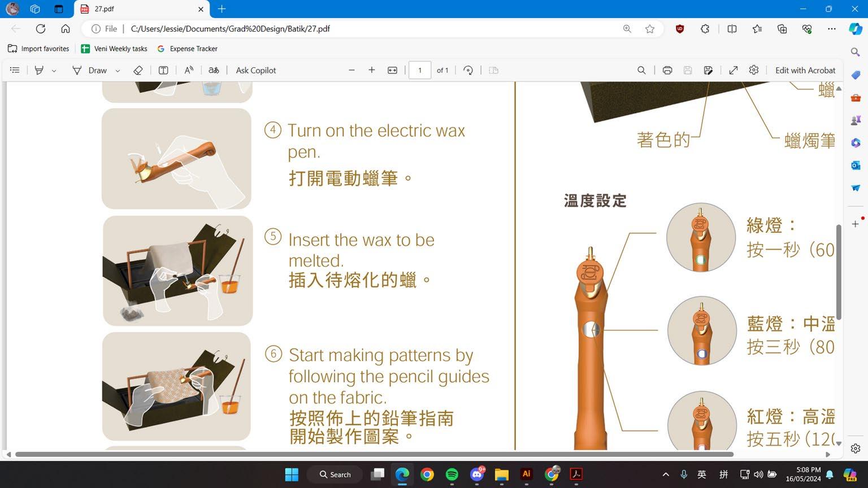Open the PDF table of contents panel
Image resolution: width=868 pixels, height=488 pixels.
pos(15,70)
